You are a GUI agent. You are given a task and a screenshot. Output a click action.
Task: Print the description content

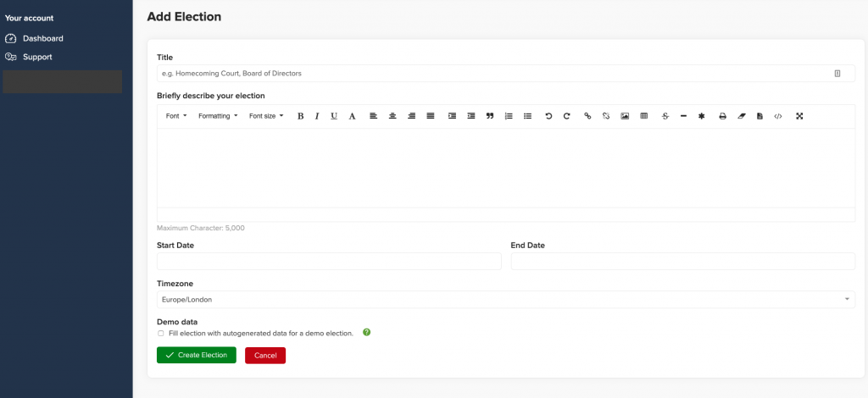[722, 116]
